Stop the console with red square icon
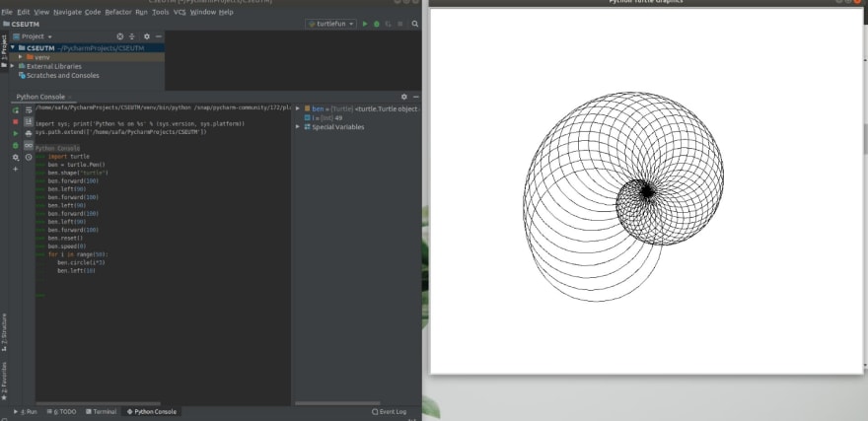Viewport: 868px width, 421px height. click(x=16, y=121)
